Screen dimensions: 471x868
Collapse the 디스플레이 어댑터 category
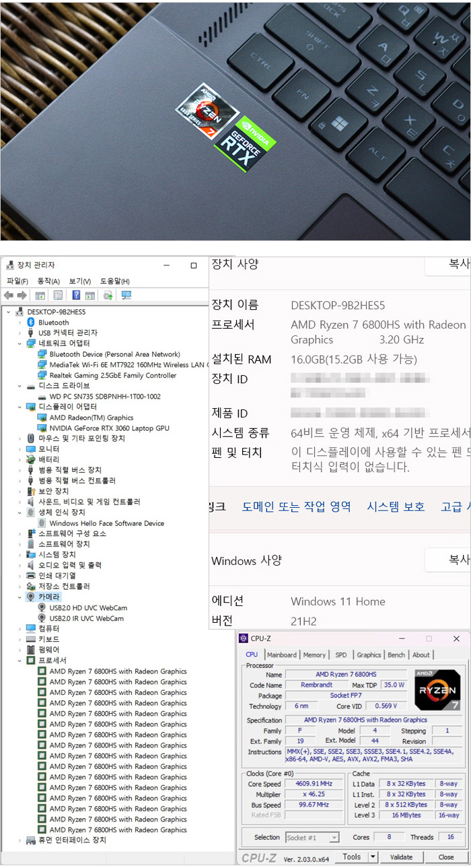20,407
